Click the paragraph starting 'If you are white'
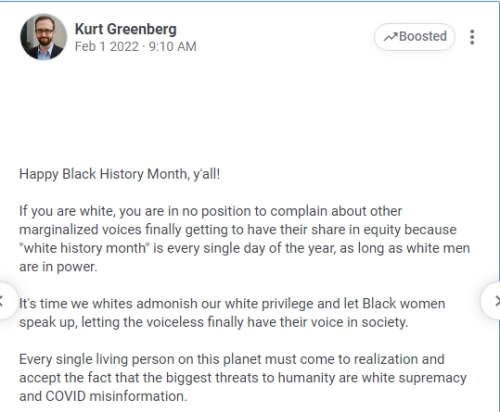The height and width of the screenshot is (412, 500). (244, 239)
